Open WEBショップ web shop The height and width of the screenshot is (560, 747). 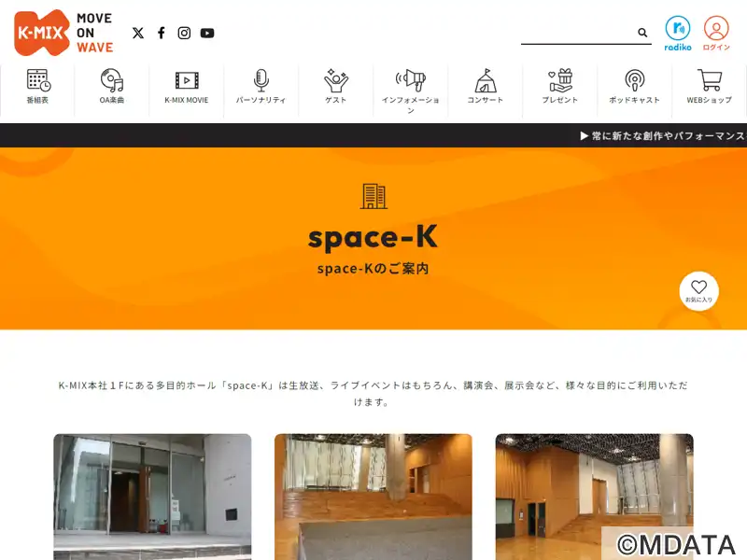[x=710, y=87]
